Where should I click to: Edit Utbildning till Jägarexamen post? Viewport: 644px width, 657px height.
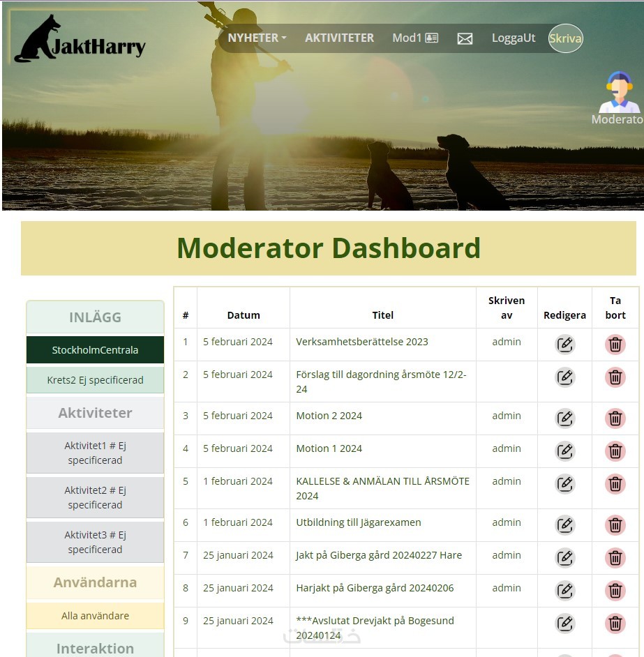click(564, 525)
